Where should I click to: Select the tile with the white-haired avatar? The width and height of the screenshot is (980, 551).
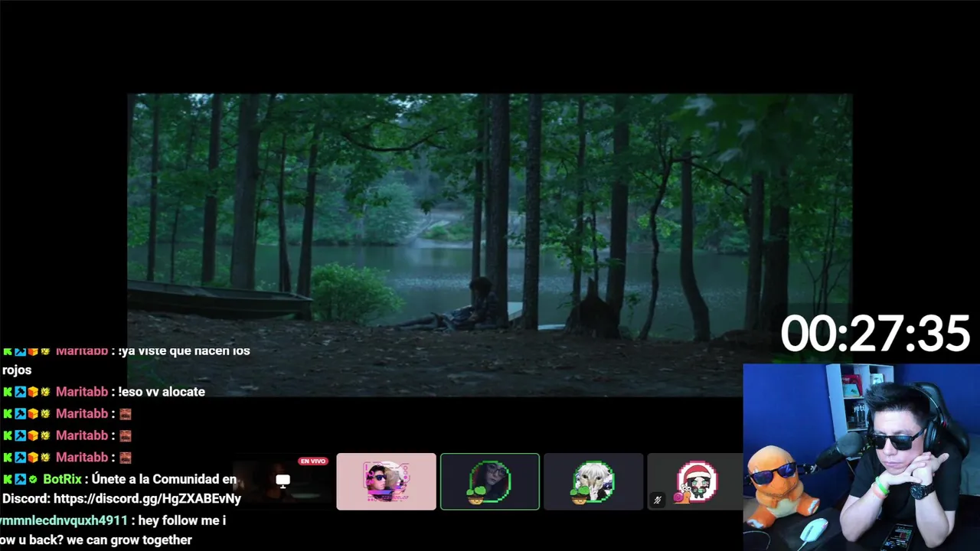point(593,481)
